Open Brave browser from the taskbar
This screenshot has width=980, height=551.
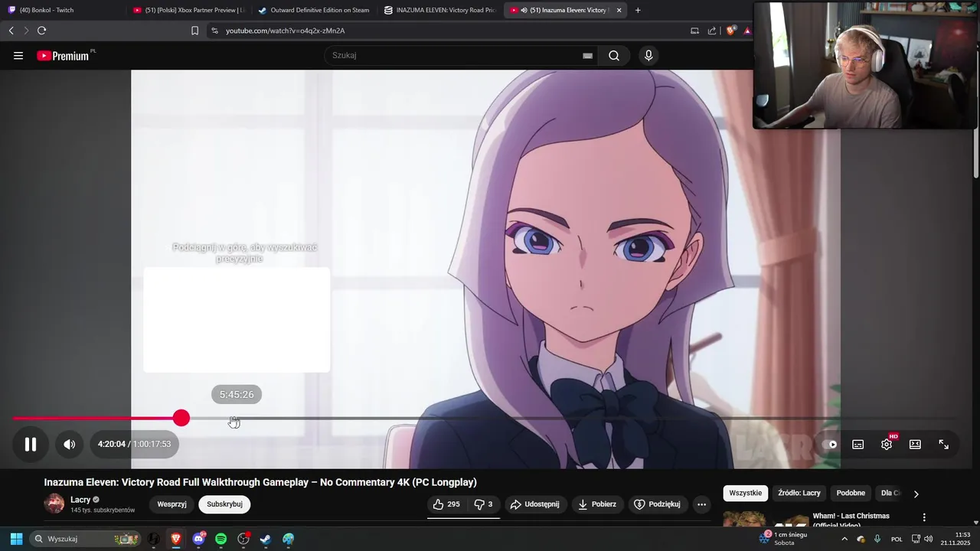(x=176, y=539)
